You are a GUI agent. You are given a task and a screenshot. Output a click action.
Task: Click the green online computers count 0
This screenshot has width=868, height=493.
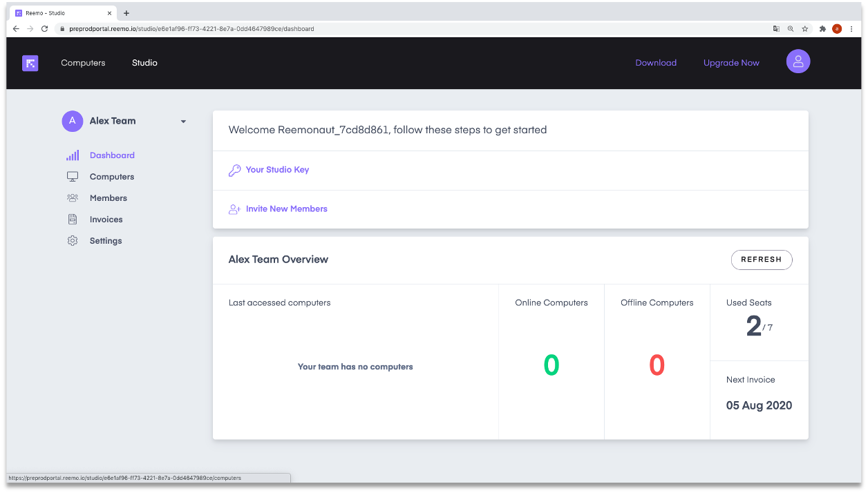pyautogui.click(x=551, y=365)
